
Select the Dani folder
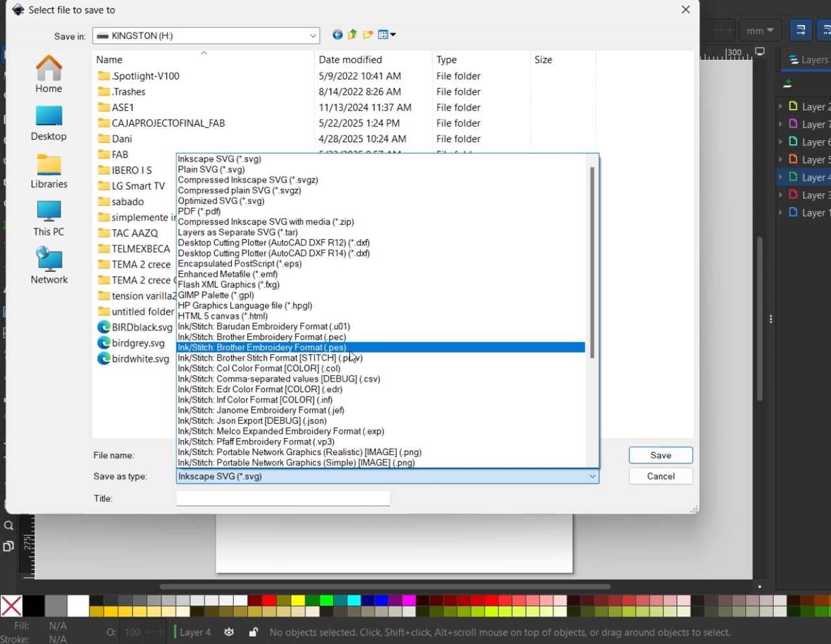pos(115,138)
